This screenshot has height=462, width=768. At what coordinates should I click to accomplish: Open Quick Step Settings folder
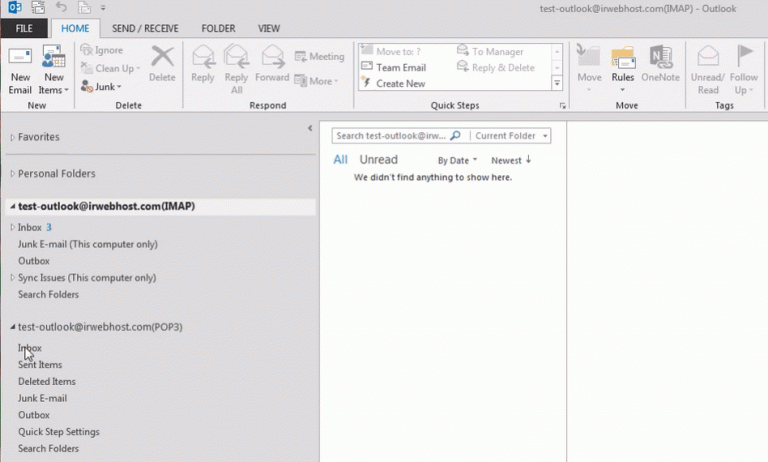pos(59,432)
